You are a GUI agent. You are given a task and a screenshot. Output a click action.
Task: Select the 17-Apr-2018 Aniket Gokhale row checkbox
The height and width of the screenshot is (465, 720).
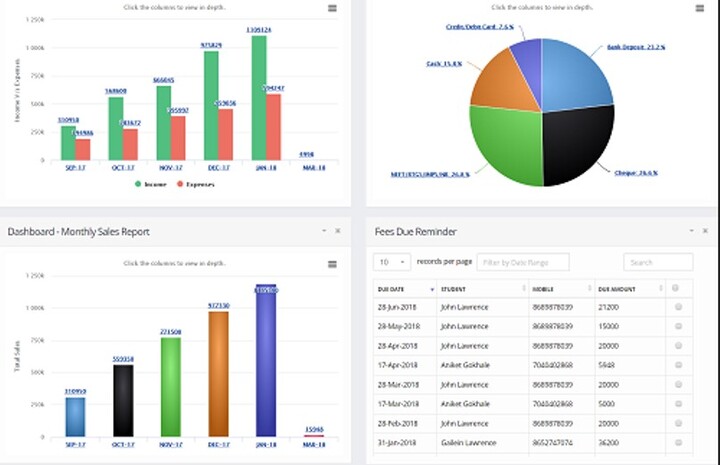pos(679,363)
